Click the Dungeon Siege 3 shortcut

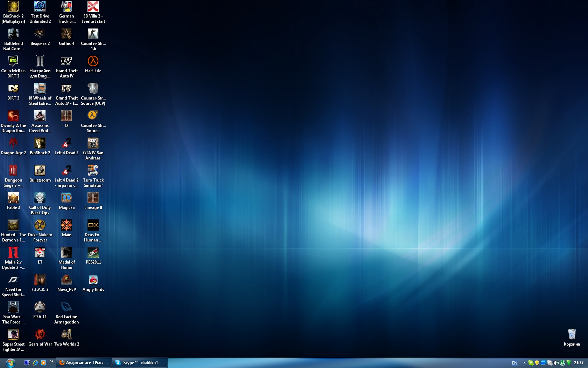[x=13, y=176]
